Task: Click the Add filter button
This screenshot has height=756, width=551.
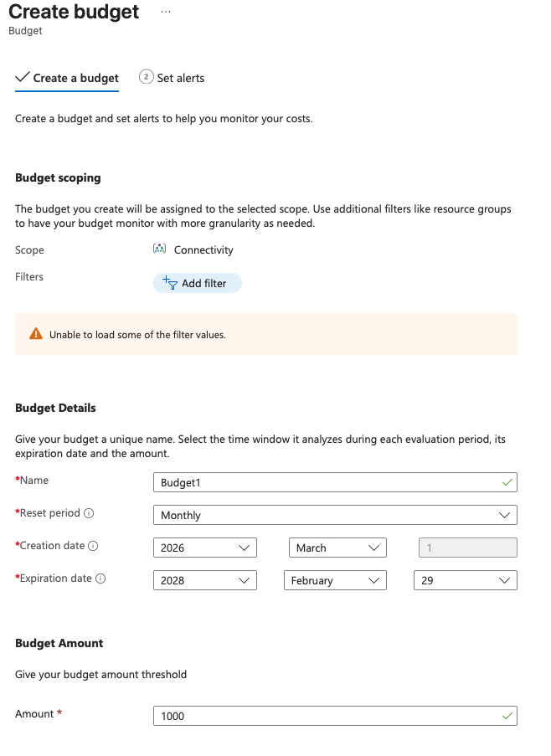Action: (197, 283)
